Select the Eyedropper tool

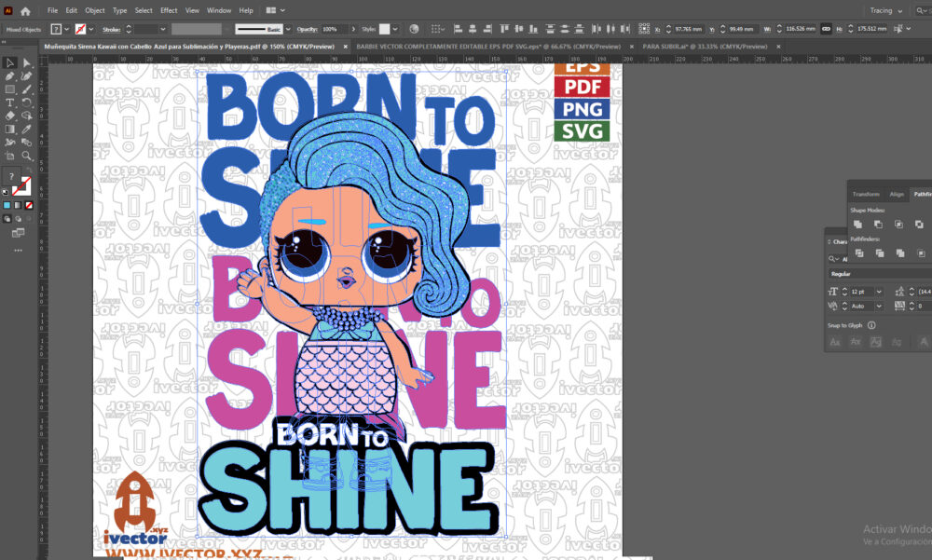(x=27, y=129)
